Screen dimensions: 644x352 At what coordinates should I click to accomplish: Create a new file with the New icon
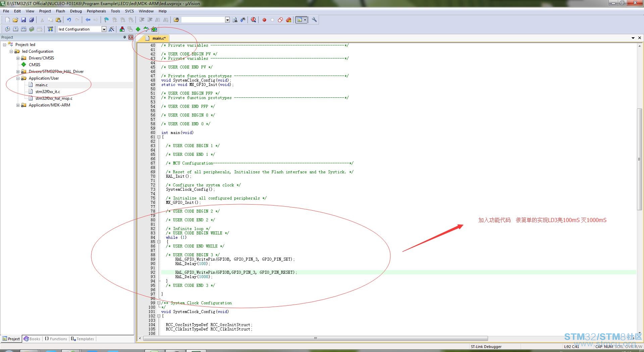7,20
